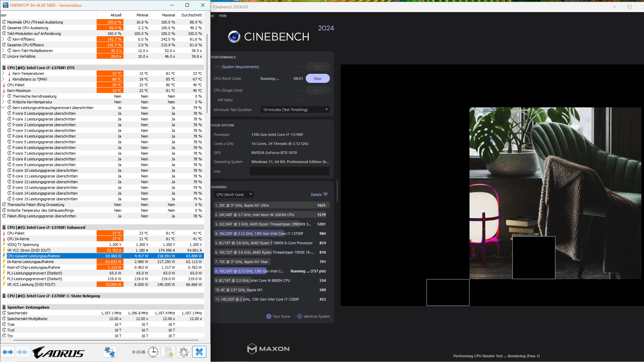Click clock icon beside Gesamte CPU-Auslastung

point(4,28)
